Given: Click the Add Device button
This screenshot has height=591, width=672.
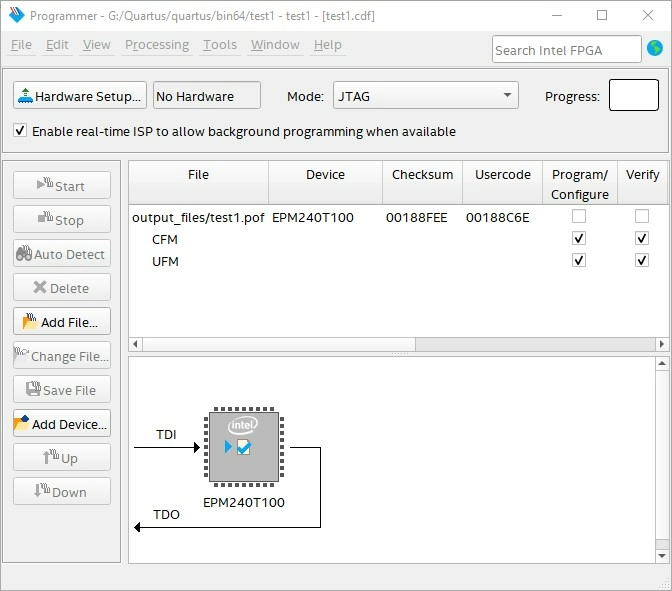Looking at the screenshot, I should click(x=62, y=424).
